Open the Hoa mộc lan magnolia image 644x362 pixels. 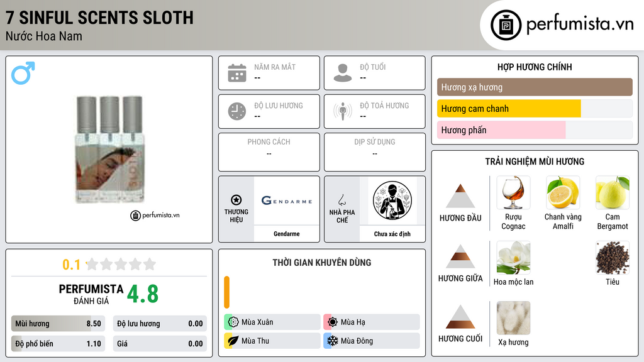coord(513,258)
